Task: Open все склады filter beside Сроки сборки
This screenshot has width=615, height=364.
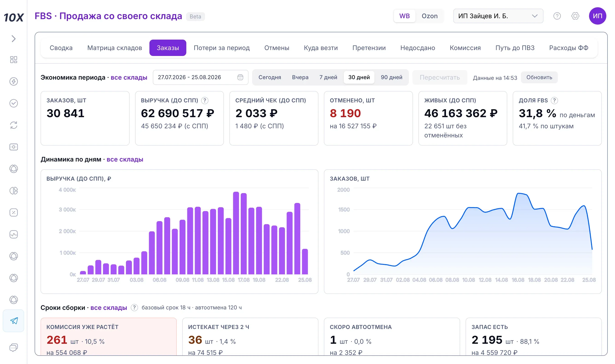Action: click(x=108, y=308)
